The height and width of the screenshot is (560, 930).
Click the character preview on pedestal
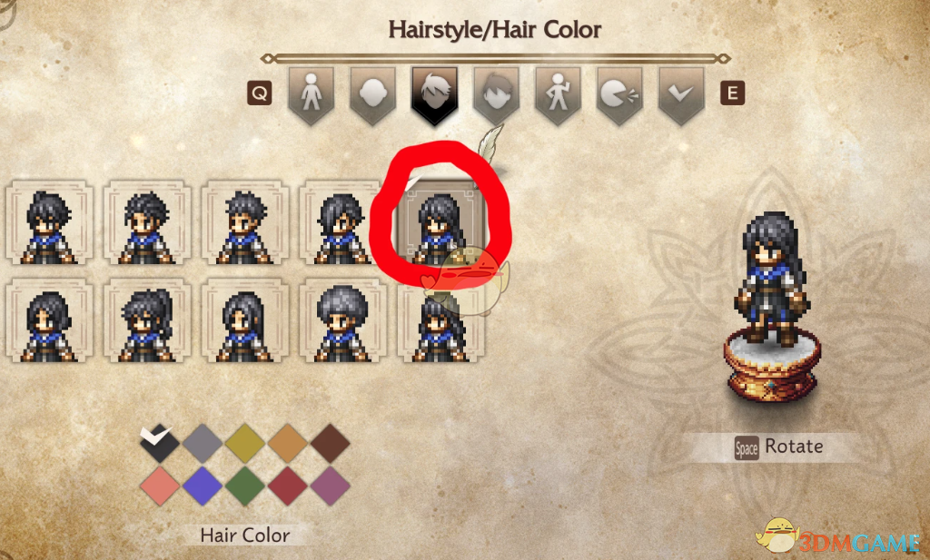pos(771,305)
